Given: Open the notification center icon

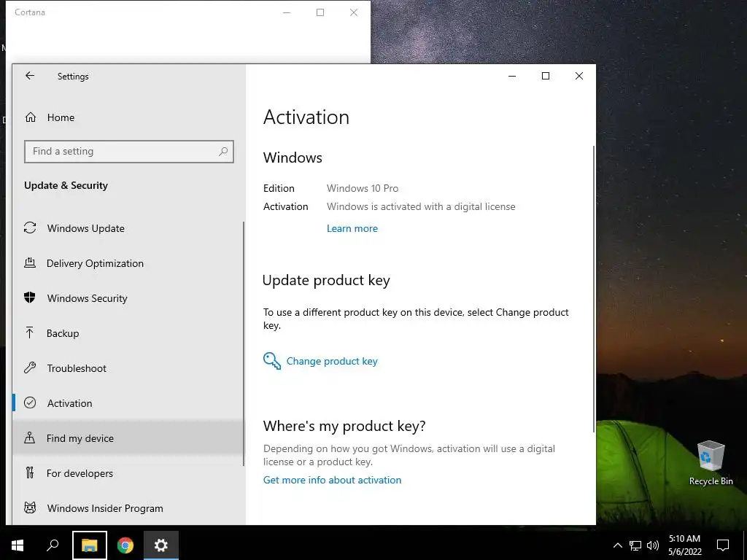Looking at the screenshot, I should point(723,545).
